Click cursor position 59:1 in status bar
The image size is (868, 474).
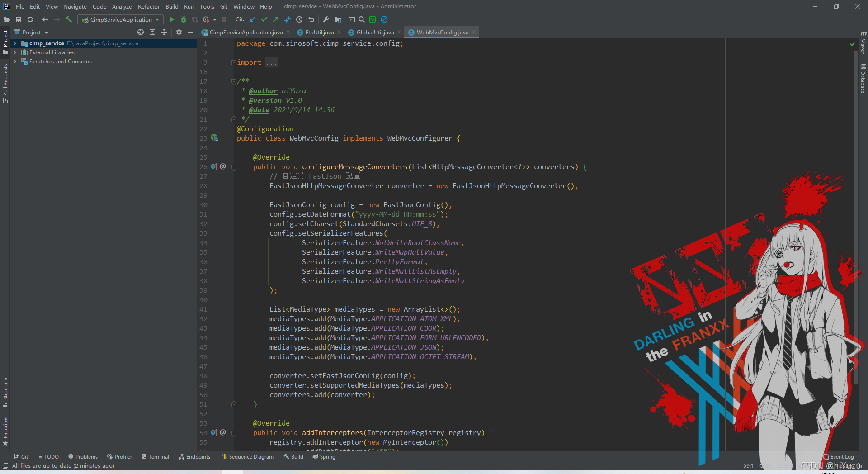coord(748,466)
